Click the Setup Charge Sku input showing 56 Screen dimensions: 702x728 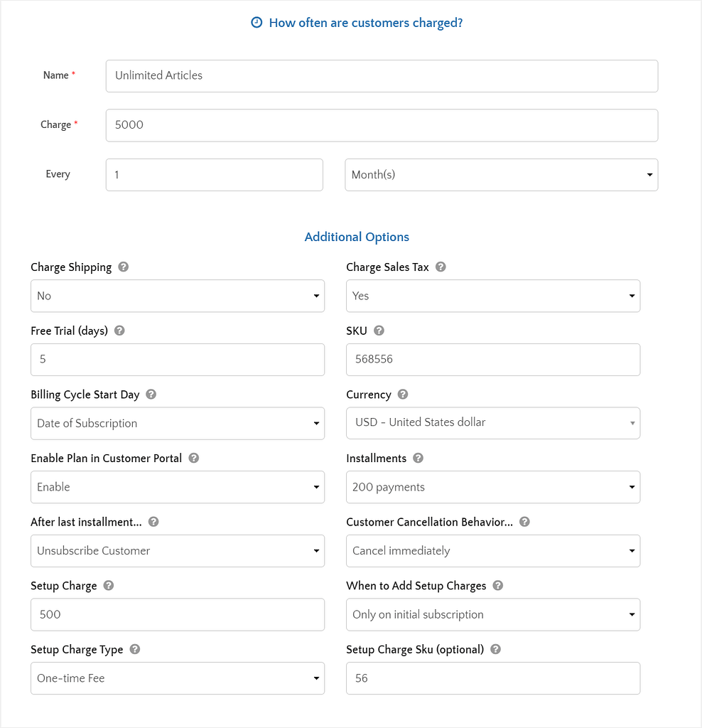pyautogui.click(x=493, y=678)
